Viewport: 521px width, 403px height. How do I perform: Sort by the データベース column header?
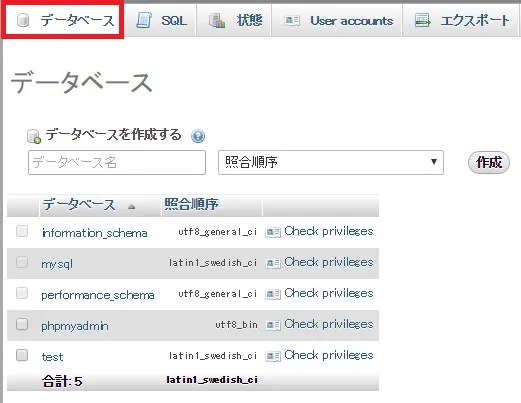click(x=79, y=205)
